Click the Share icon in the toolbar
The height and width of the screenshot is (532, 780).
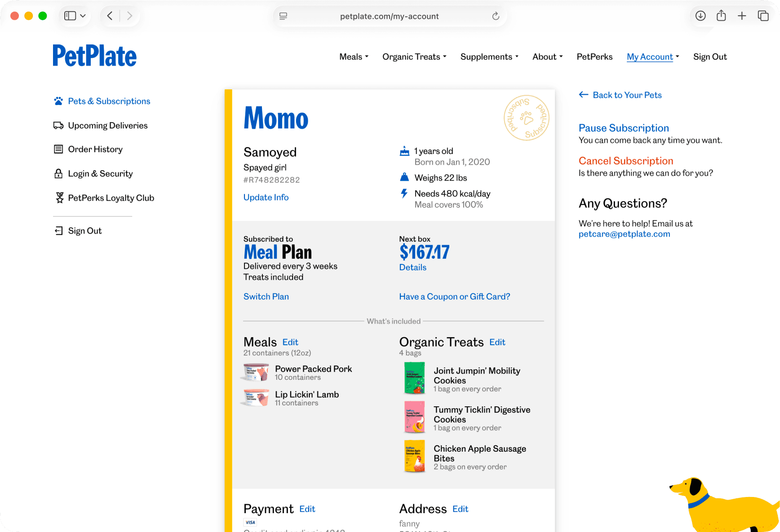click(x=721, y=16)
